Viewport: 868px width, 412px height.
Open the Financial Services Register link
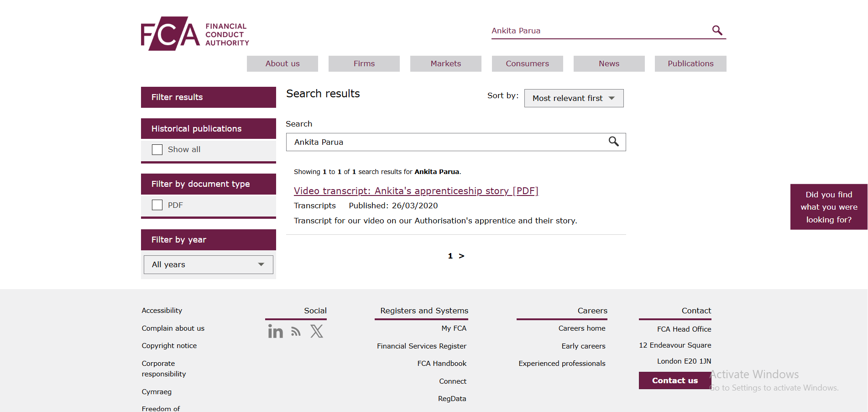click(422, 346)
